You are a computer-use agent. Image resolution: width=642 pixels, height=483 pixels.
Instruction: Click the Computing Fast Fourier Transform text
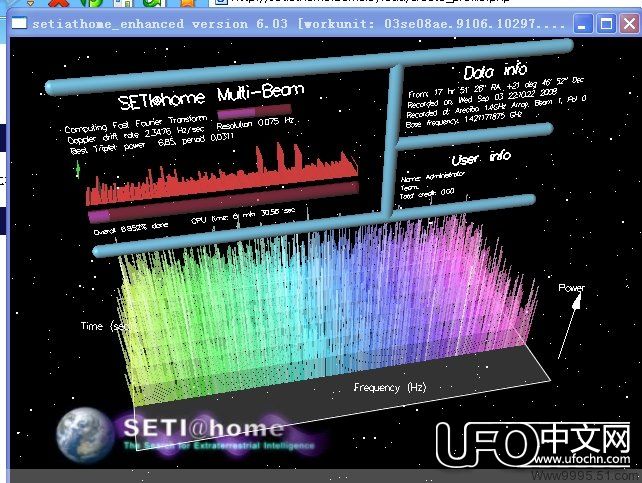[x=136, y=124]
